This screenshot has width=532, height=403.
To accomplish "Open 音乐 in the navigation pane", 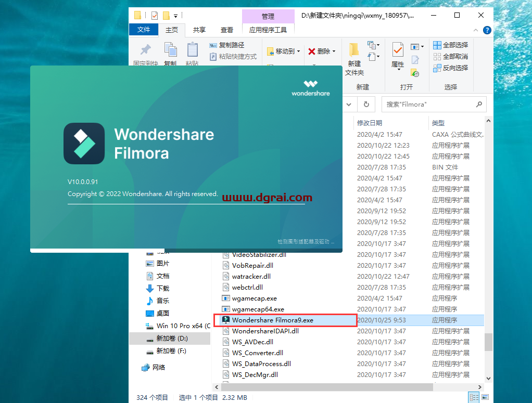I will [158, 301].
